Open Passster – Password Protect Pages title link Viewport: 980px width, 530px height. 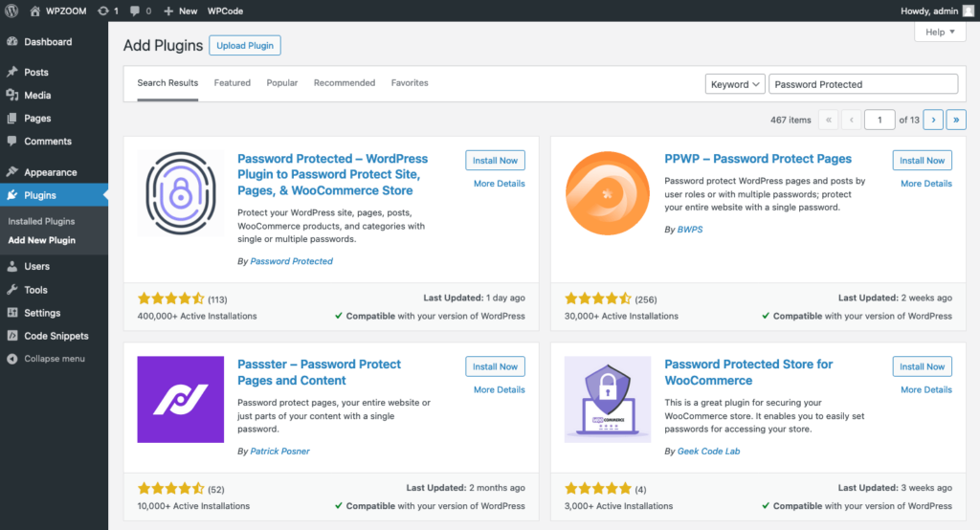[x=319, y=372]
